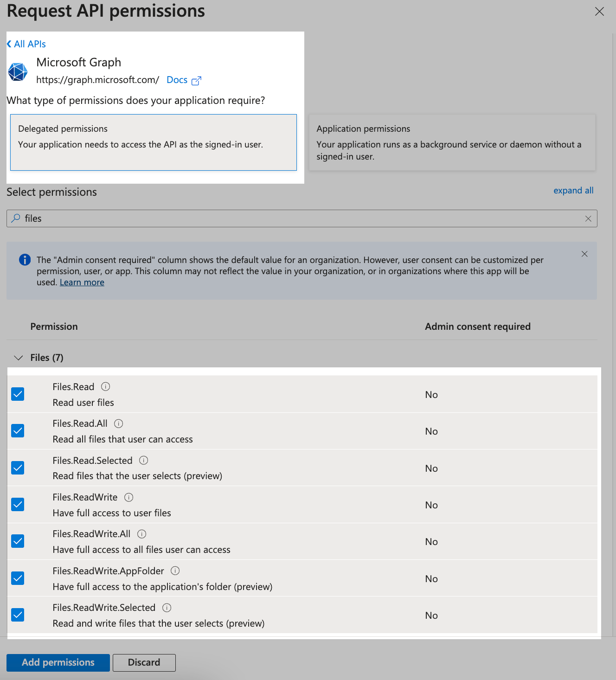Deselect the Files.ReadWrite checkbox
The image size is (616, 680).
pyautogui.click(x=17, y=504)
